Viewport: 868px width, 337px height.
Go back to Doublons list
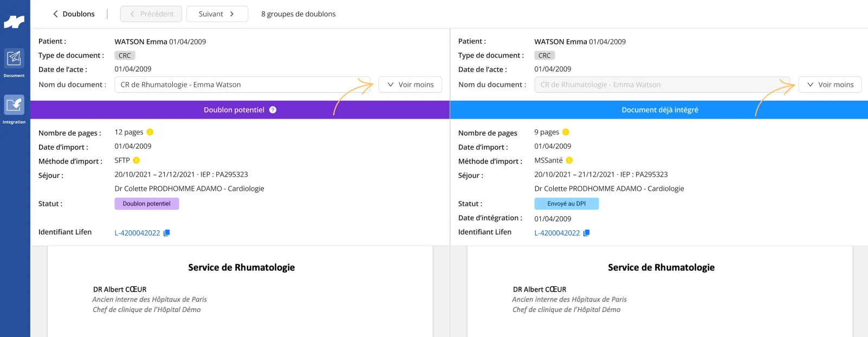(74, 14)
